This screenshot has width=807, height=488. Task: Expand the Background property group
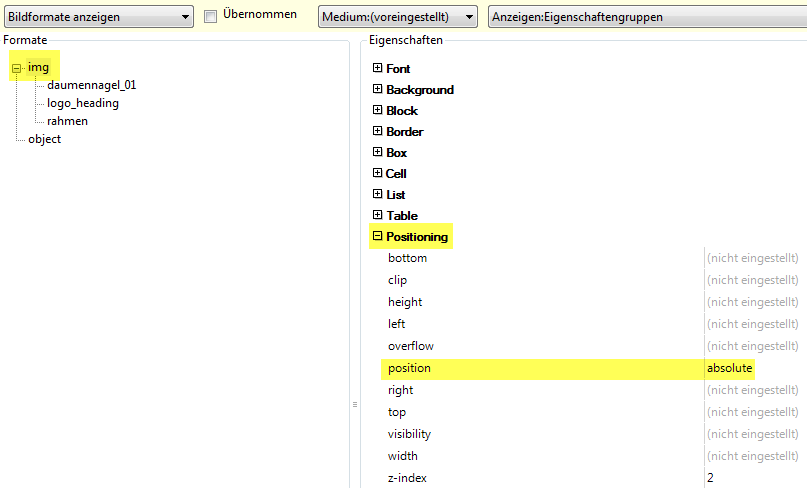click(x=377, y=89)
